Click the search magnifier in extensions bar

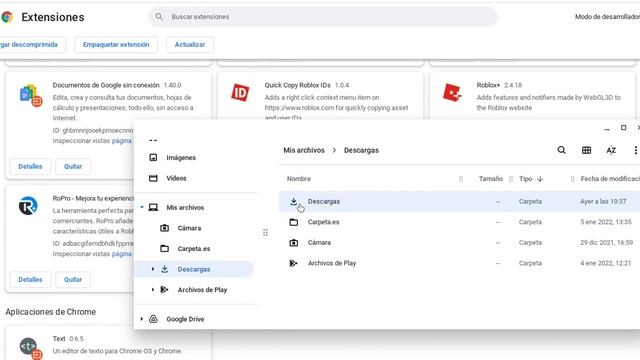click(159, 17)
